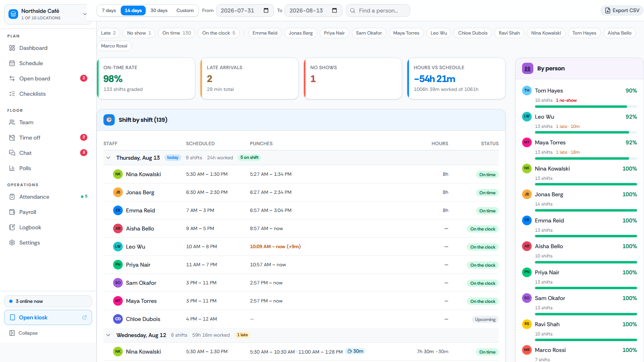Click the Northside Café store logo

pyautogui.click(x=13, y=14)
